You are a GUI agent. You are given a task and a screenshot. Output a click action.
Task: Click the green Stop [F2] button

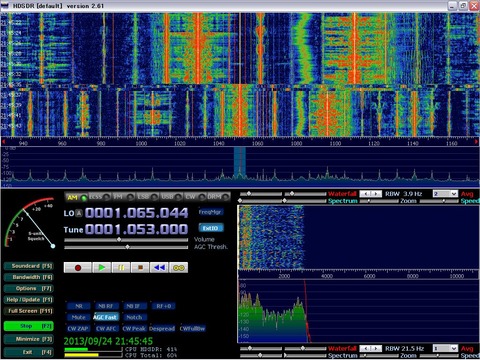(29, 326)
